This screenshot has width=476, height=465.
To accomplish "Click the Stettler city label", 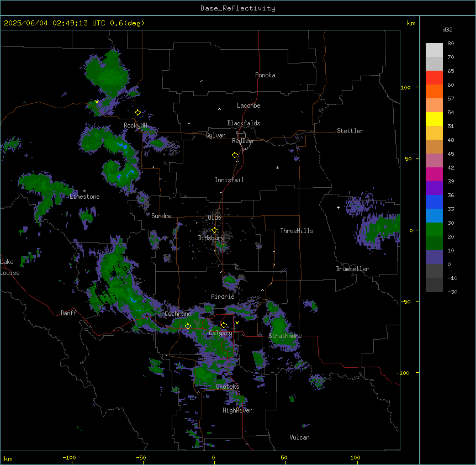I will (x=350, y=131).
